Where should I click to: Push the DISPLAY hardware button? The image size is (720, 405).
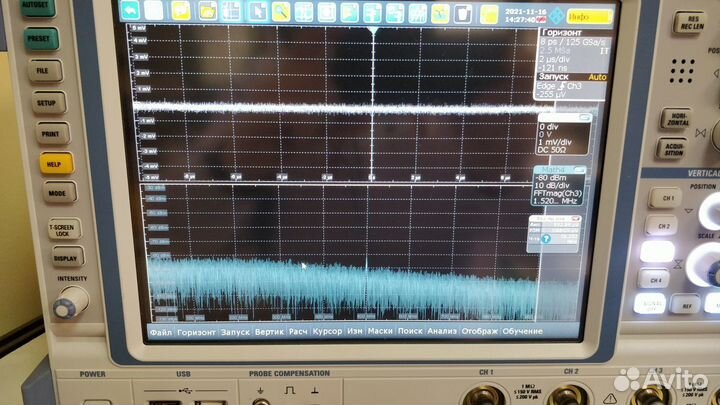[x=67, y=258]
